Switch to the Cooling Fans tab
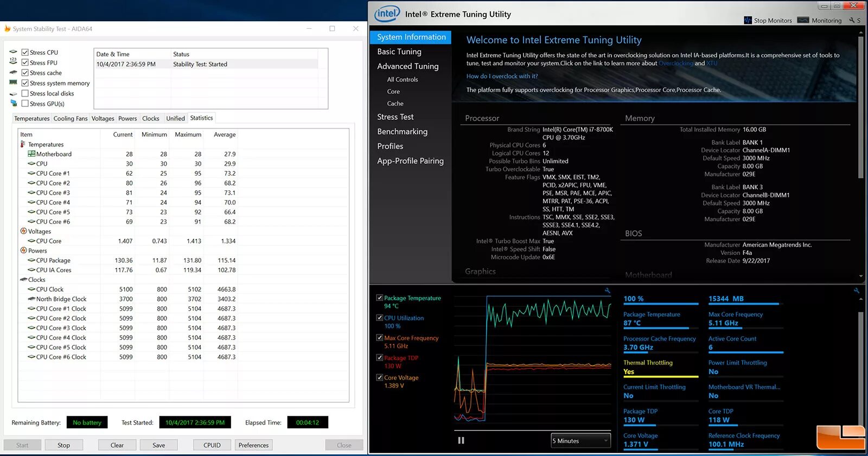868x456 pixels. tap(71, 118)
